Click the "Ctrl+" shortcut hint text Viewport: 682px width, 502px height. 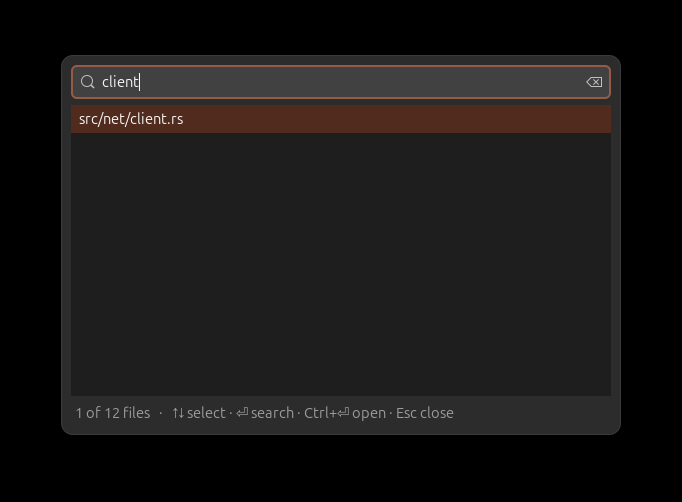(x=321, y=413)
